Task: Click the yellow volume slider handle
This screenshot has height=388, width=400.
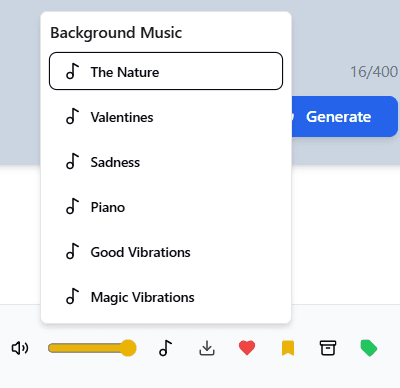Action: (128, 348)
